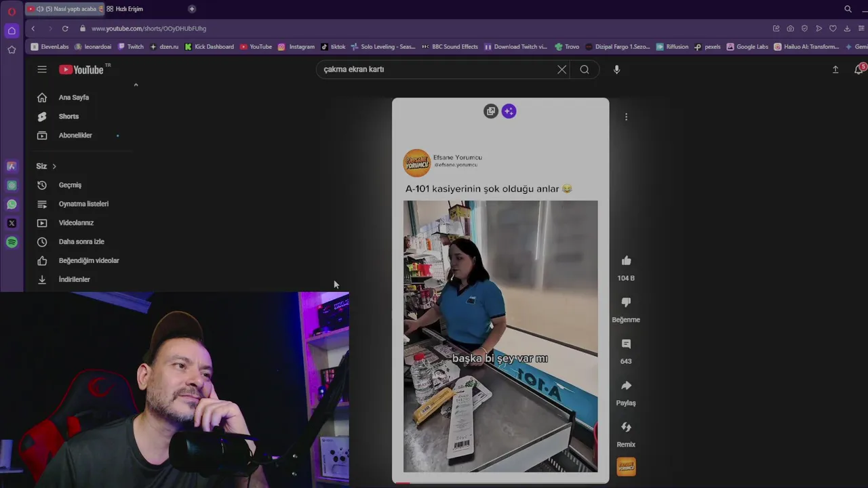Click the collage icon atop the Short
The image size is (868, 488).
(x=491, y=111)
